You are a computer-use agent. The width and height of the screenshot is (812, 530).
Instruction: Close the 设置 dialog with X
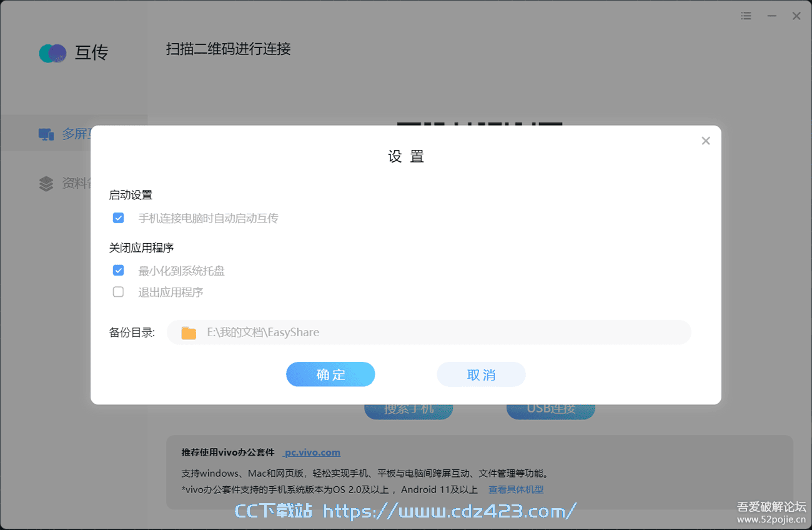click(x=706, y=141)
